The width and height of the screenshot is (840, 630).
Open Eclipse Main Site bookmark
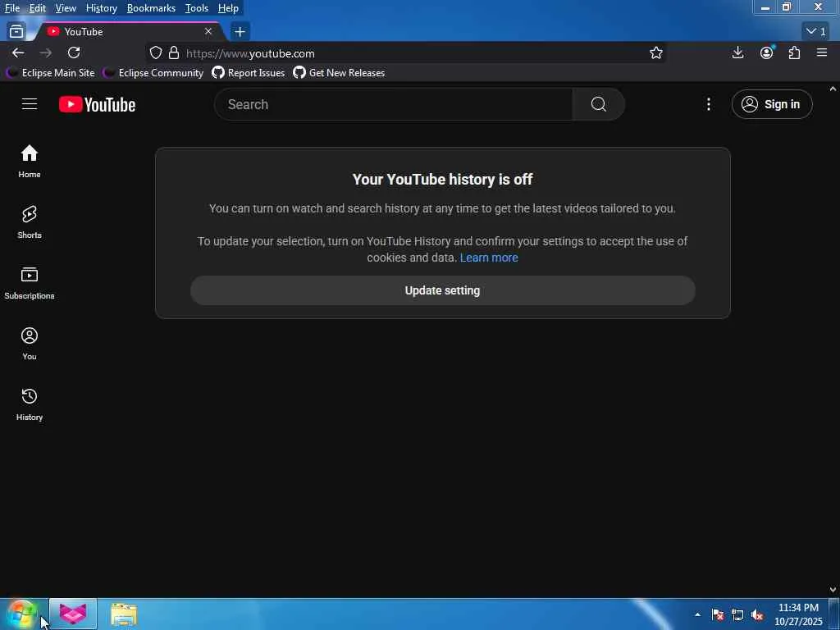point(50,73)
